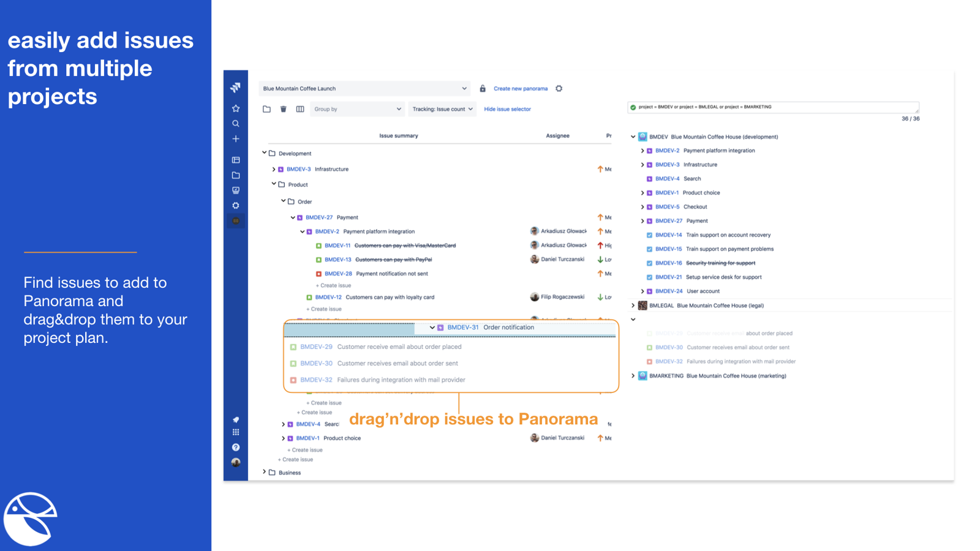Select the BMDEV-32 row in the dragged group
The image size is (980, 551).
(x=450, y=380)
